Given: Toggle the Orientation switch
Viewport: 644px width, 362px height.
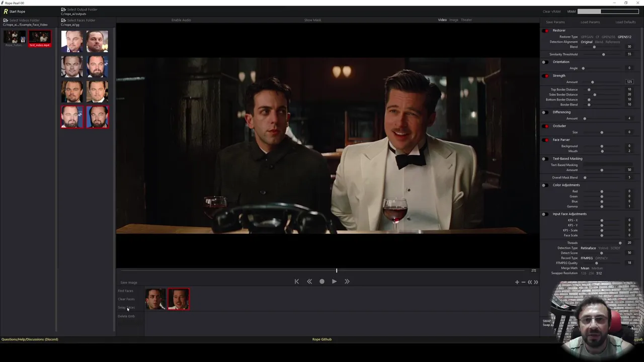Looking at the screenshot, I should point(546,62).
